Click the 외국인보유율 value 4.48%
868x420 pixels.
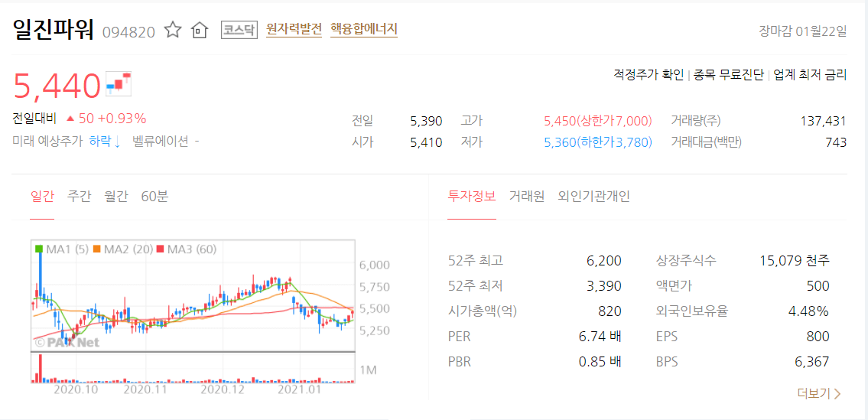coord(808,311)
